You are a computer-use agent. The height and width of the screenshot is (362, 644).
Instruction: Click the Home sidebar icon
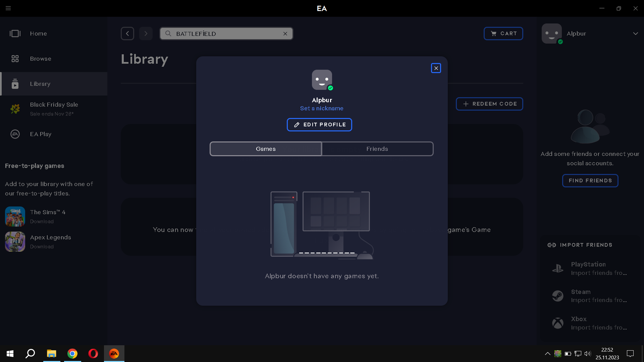[x=15, y=34]
